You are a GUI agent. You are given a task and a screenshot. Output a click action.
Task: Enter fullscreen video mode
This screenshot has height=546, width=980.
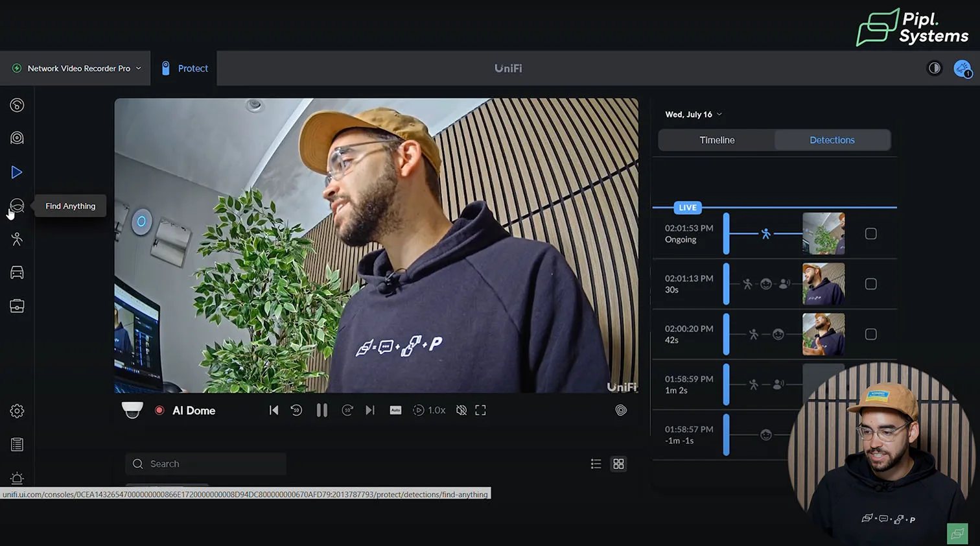[480, 410]
